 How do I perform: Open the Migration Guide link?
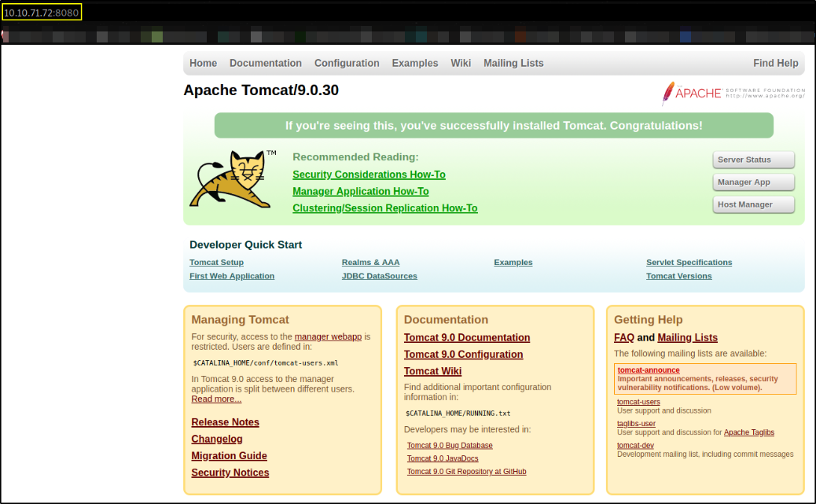click(229, 455)
